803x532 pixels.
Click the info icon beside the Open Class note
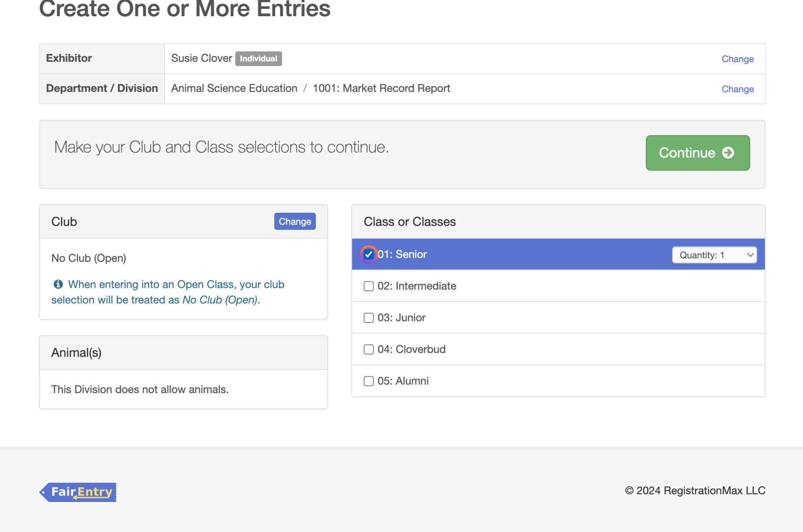click(58, 284)
